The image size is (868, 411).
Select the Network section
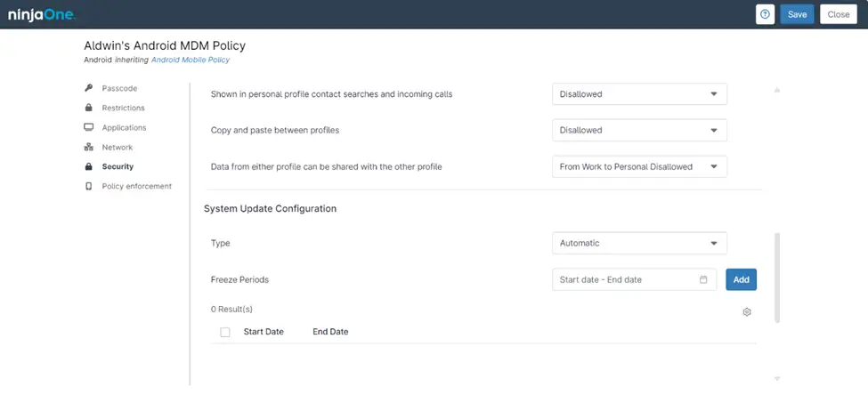click(x=118, y=147)
